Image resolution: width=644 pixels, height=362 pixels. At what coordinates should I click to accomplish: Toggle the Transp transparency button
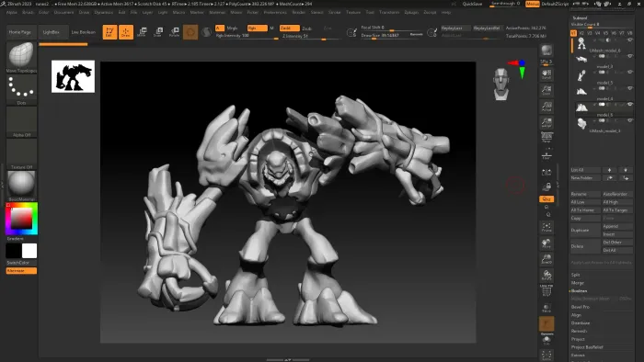pyautogui.click(x=546, y=308)
